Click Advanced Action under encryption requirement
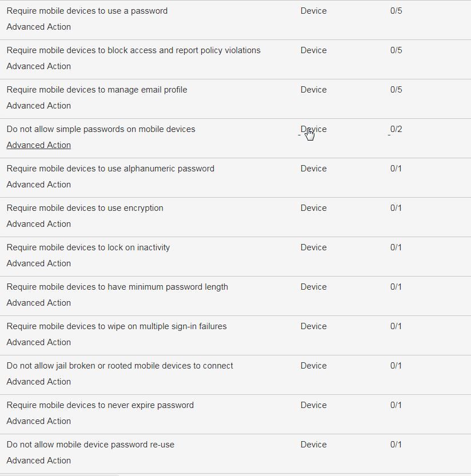This screenshot has width=471, height=476. pyautogui.click(x=38, y=224)
